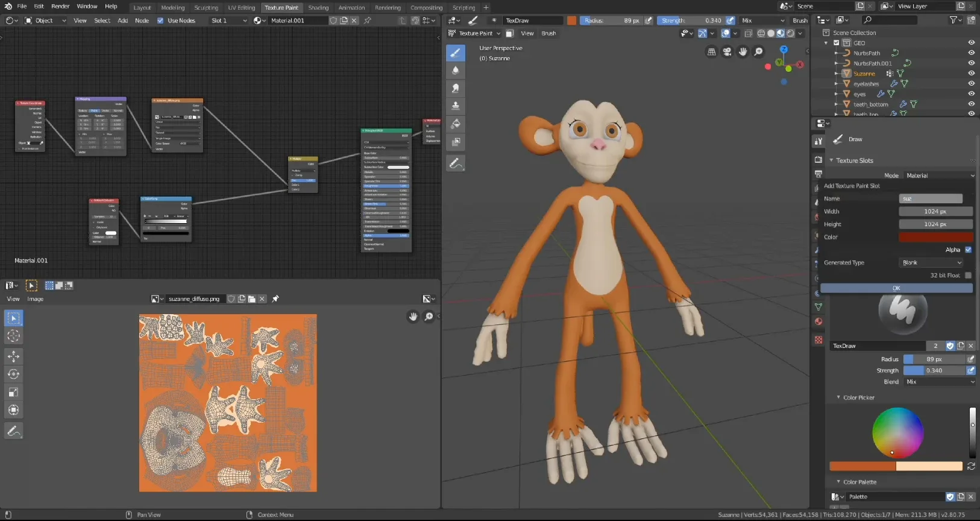Open the Add menu in node editor
Image resolution: width=980 pixels, height=521 pixels.
[122, 21]
